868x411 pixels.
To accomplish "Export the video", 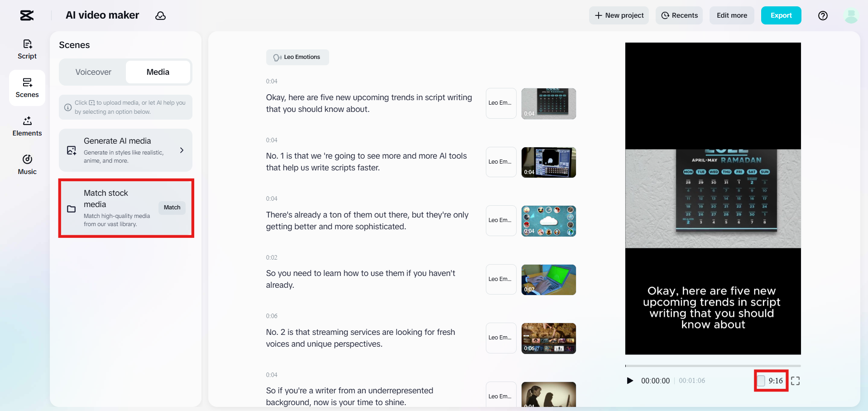I will tap(781, 15).
